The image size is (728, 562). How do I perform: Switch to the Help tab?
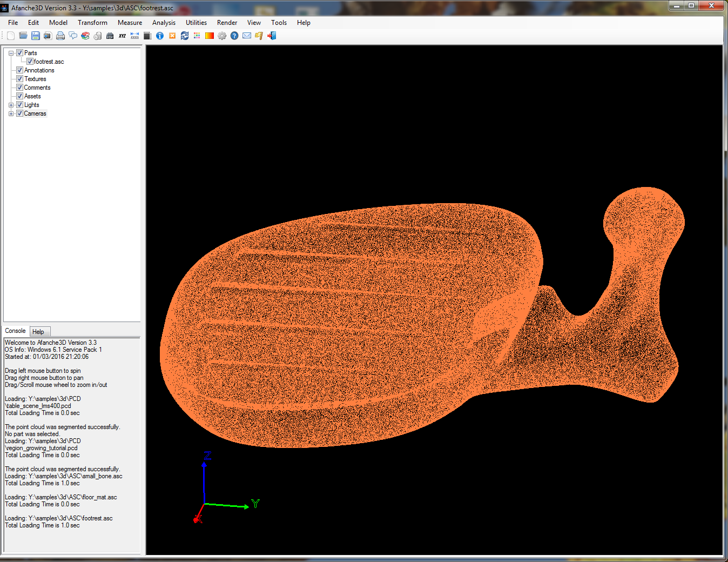point(38,332)
